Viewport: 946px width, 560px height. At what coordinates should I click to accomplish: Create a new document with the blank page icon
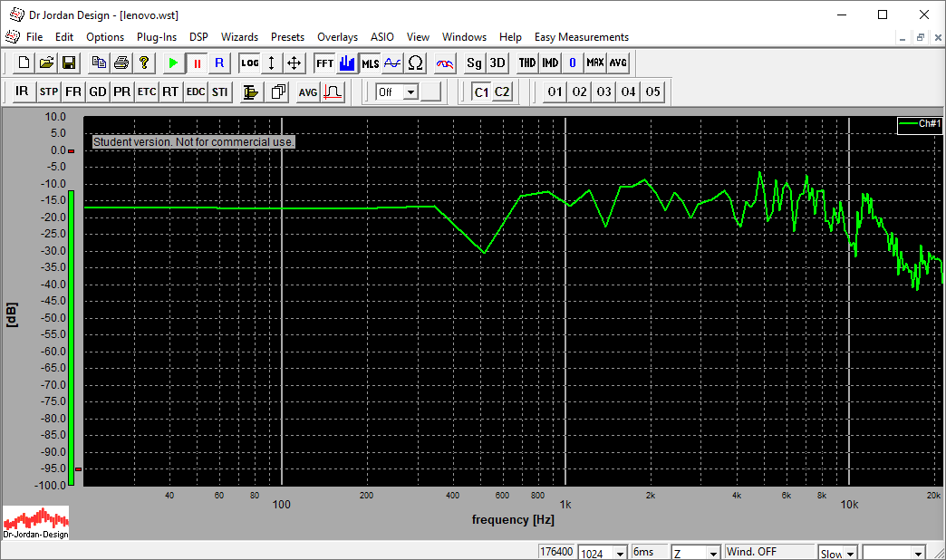(x=24, y=63)
